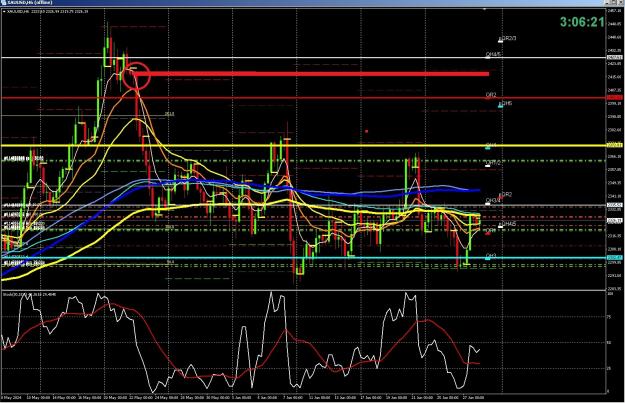Click the green countdown timer 3:06:21
Screen dimensions: 625x403
pos(582,22)
